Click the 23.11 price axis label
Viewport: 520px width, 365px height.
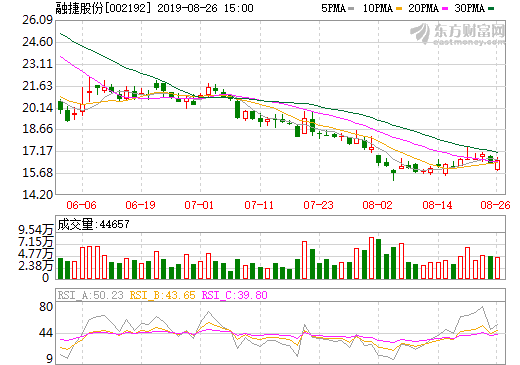(x=37, y=64)
